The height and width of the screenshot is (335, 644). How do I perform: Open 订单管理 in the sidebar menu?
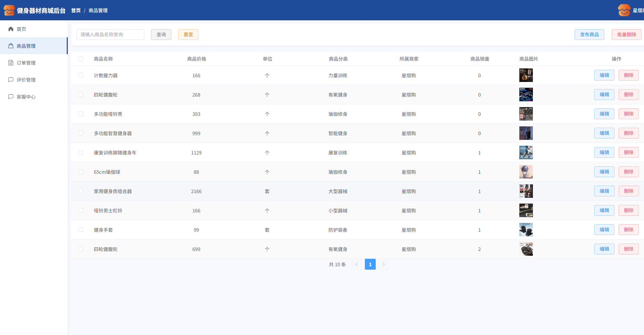coord(26,63)
